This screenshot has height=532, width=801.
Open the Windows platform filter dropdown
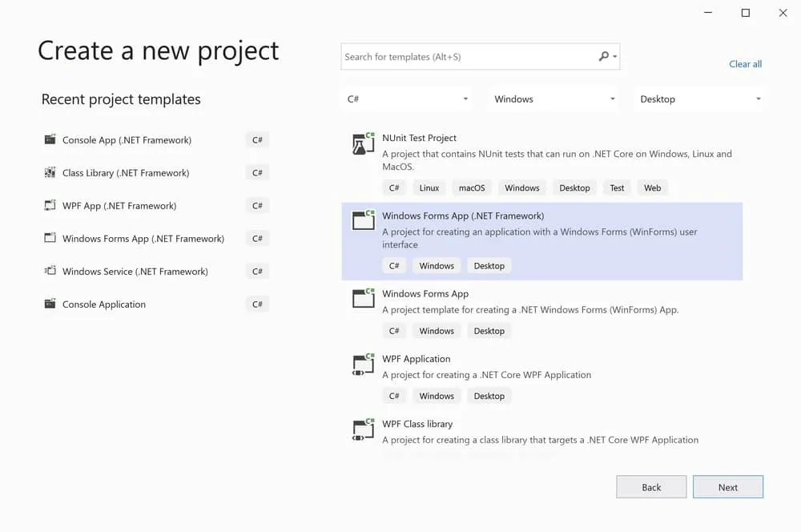coord(554,99)
